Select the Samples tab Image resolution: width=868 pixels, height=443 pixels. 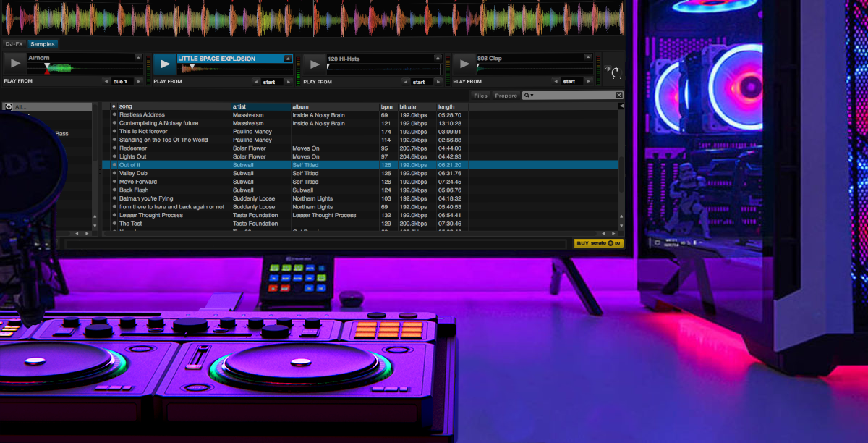[41, 43]
